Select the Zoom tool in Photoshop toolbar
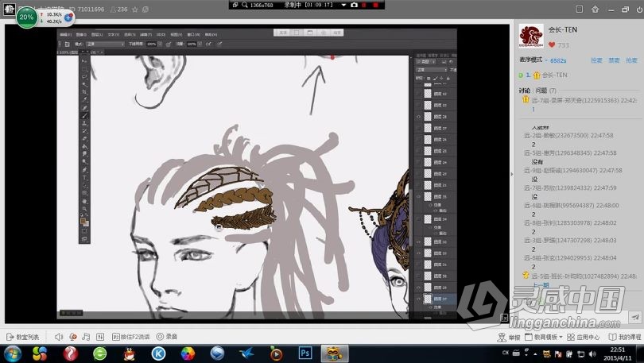 click(x=84, y=209)
